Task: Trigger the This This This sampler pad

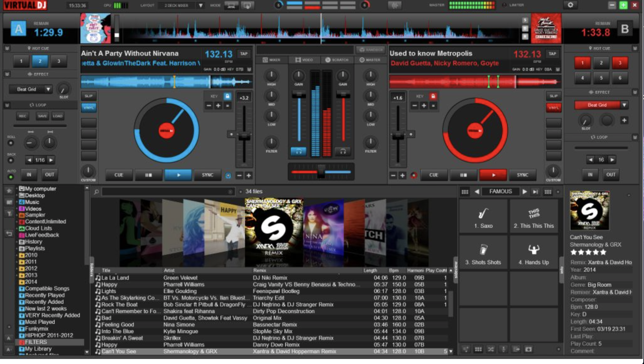Action: coord(534,217)
